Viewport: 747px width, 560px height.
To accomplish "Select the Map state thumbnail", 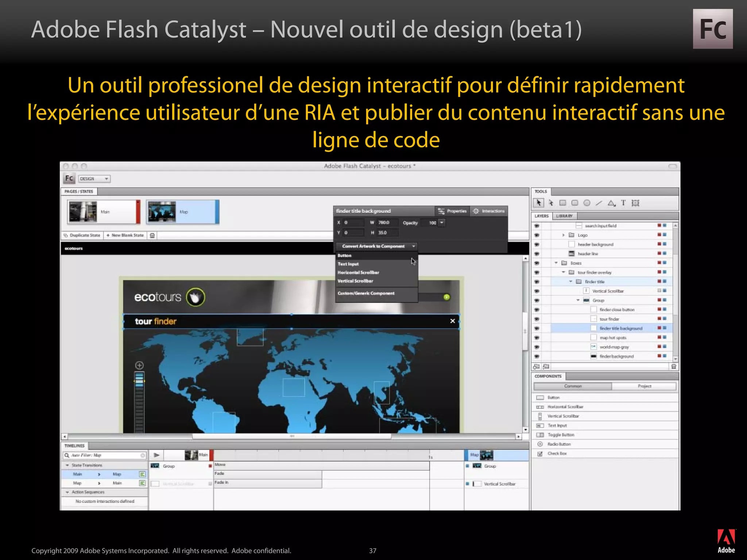I will pos(183,211).
